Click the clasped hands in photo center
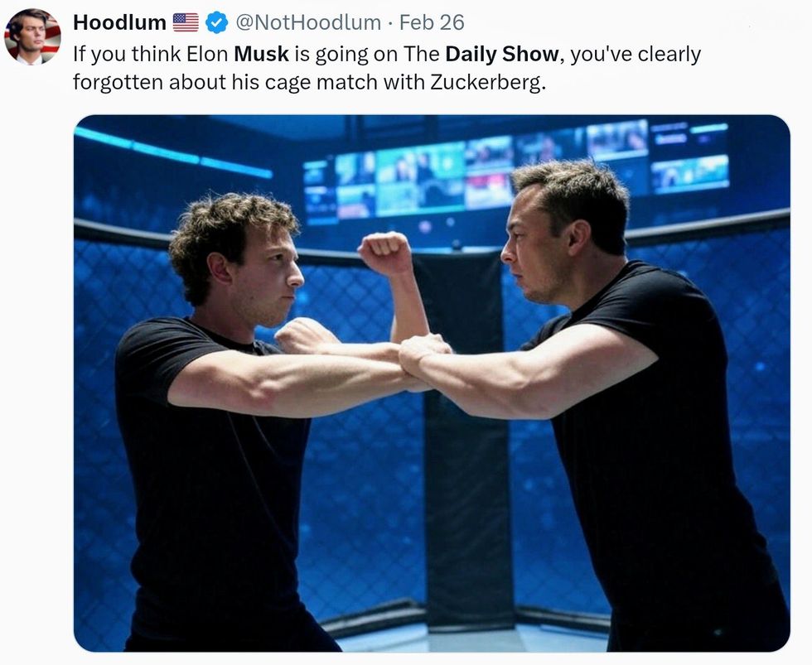The image size is (812, 665). point(423,356)
